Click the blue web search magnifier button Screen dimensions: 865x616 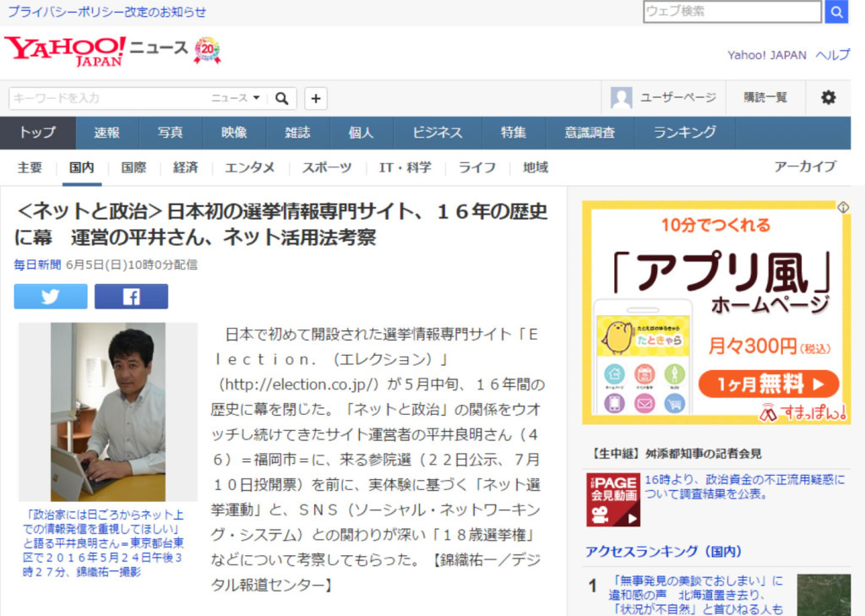835,12
